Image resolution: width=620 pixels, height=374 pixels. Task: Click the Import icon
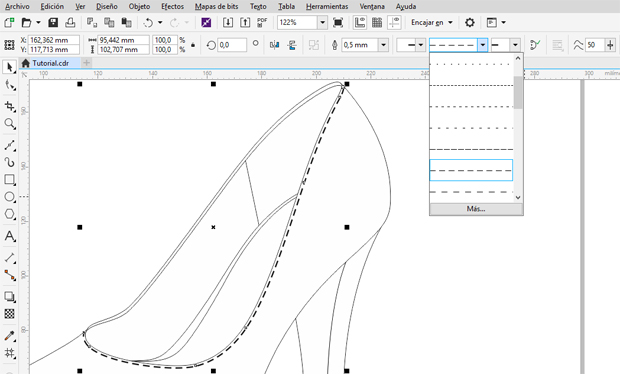[x=228, y=23]
